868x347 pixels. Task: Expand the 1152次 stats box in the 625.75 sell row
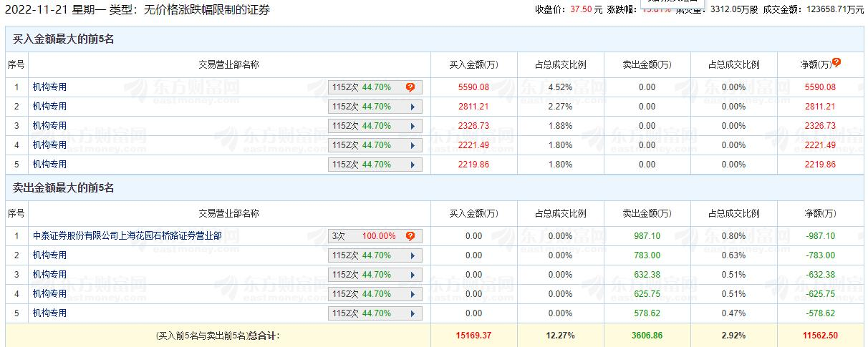coord(375,294)
